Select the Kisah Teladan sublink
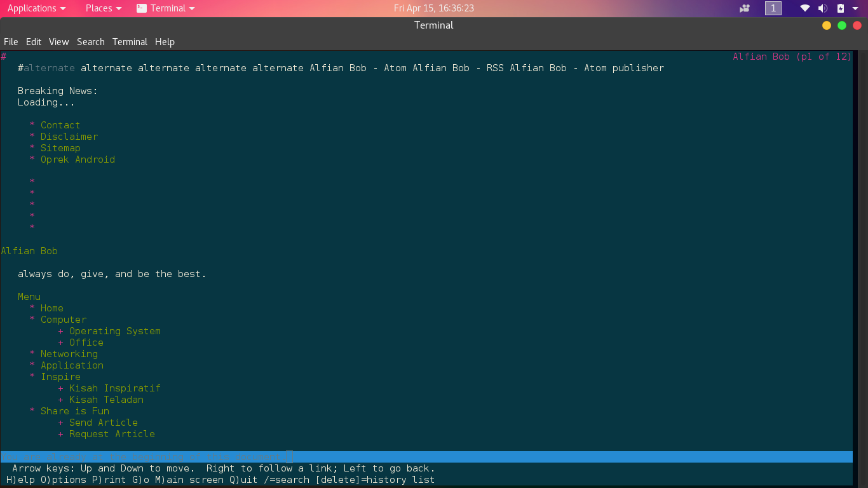 point(106,400)
